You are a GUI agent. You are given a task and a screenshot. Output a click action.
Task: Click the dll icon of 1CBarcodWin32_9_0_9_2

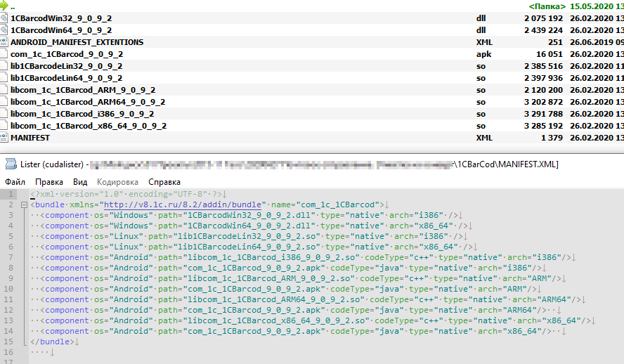[4, 18]
